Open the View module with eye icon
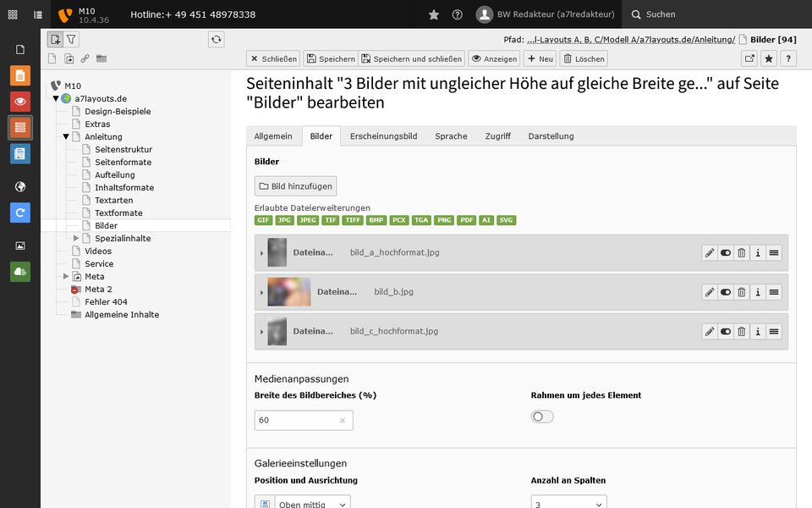This screenshot has height=508, width=812. pos(20,102)
